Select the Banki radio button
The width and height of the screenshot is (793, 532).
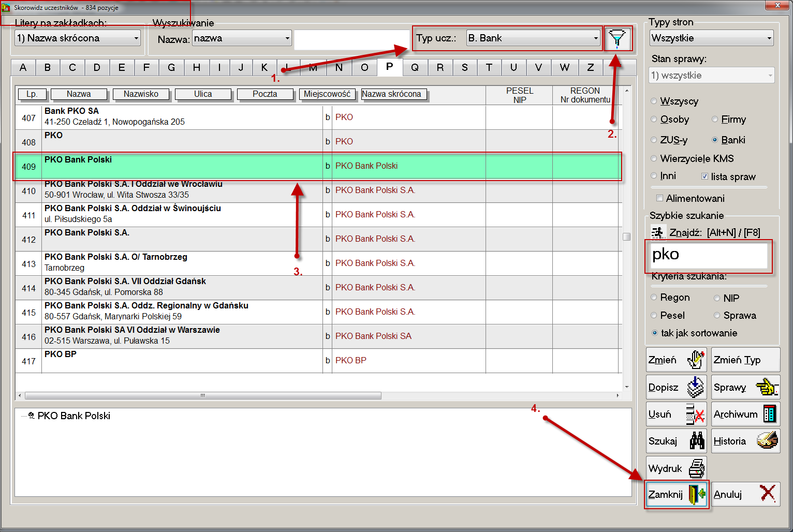715,140
